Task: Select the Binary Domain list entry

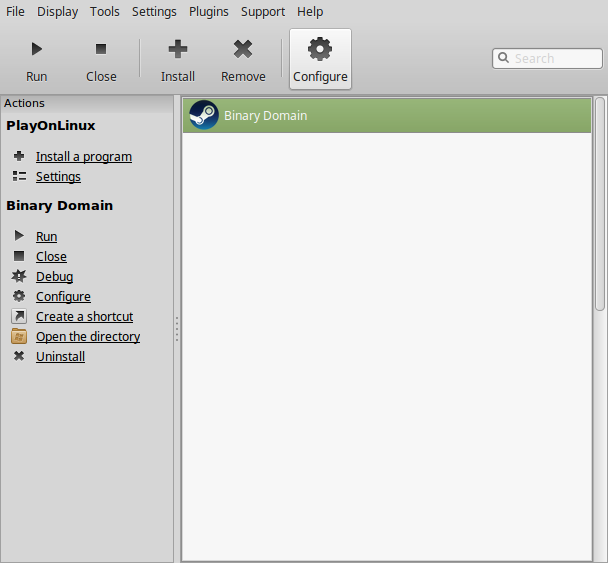Action: [x=387, y=115]
